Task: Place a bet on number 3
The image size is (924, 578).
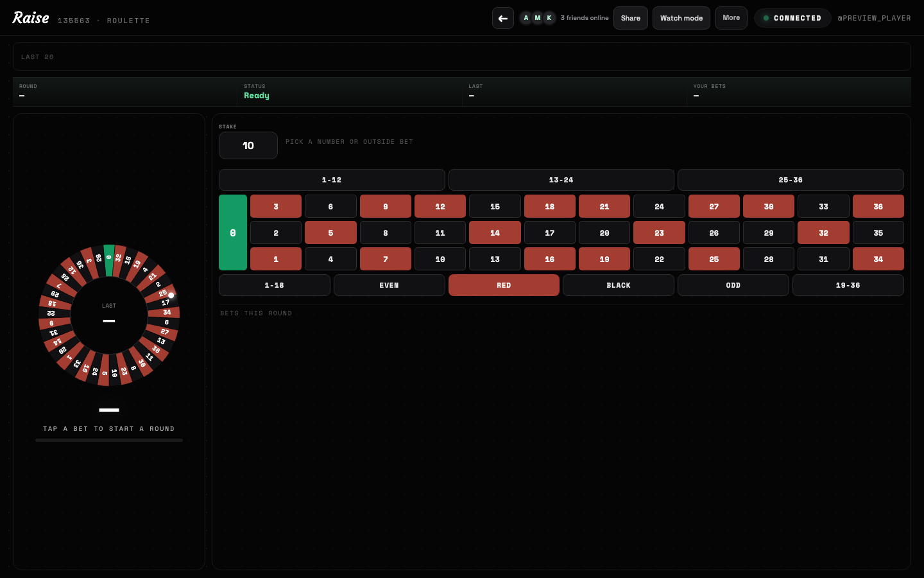Action: pyautogui.click(x=276, y=206)
